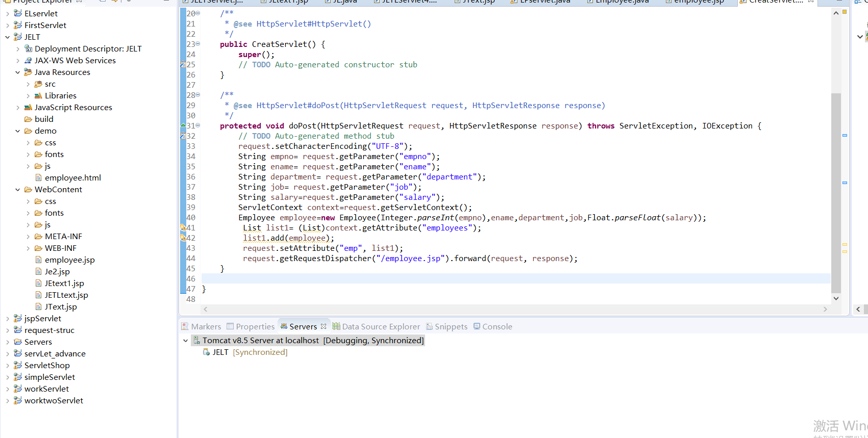This screenshot has height=438, width=868.
Task: Click the editor horizontal scrollbar right arrow
Action: pos(825,309)
